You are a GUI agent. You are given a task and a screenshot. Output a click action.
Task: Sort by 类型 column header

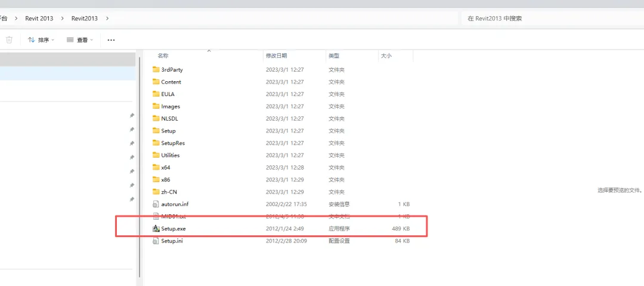click(x=334, y=56)
